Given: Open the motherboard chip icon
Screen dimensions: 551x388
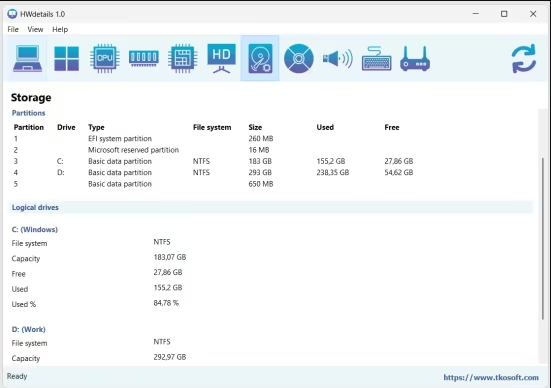Looking at the screenshot, I should [x=182, y=58].
